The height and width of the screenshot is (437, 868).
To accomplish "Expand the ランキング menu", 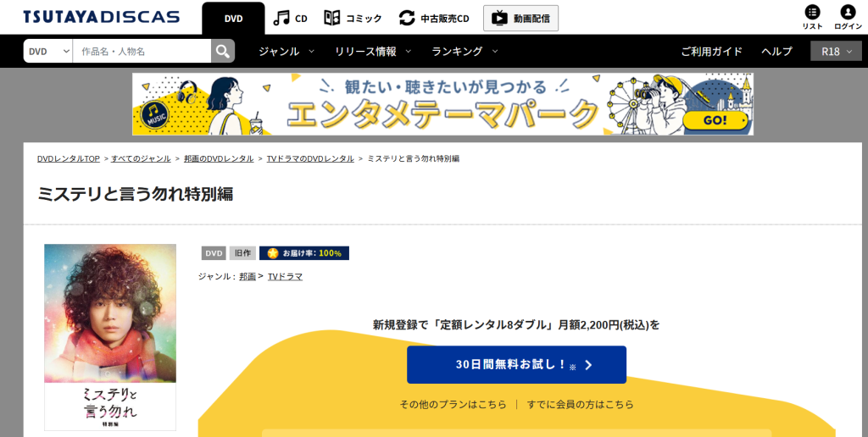I will point(465,52).
